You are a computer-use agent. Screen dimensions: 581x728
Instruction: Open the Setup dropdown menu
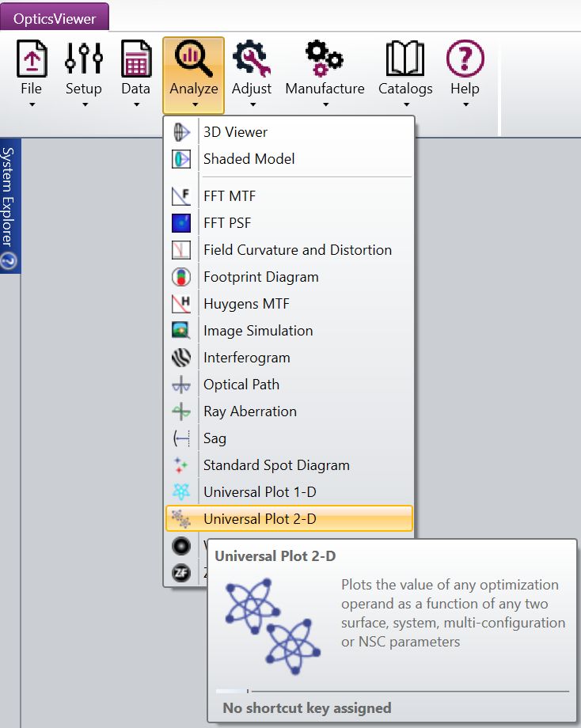tap(83, 104)
